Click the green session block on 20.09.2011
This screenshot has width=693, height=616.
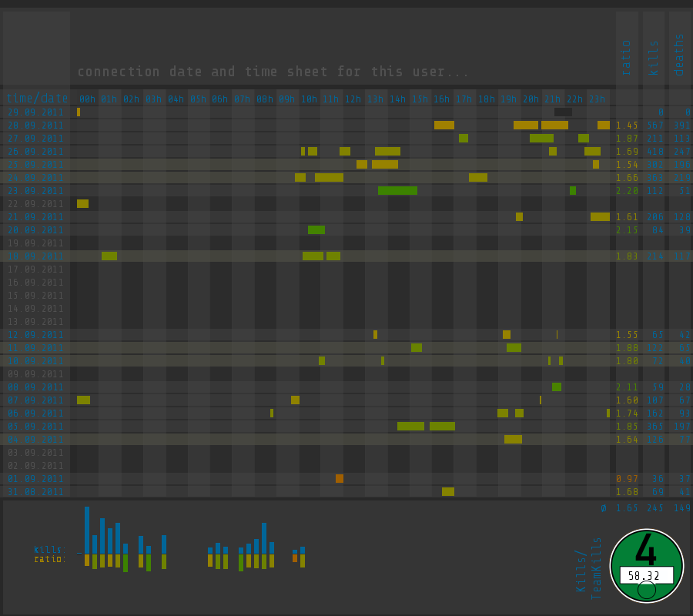pyautogui.click(x=316, y=229)
